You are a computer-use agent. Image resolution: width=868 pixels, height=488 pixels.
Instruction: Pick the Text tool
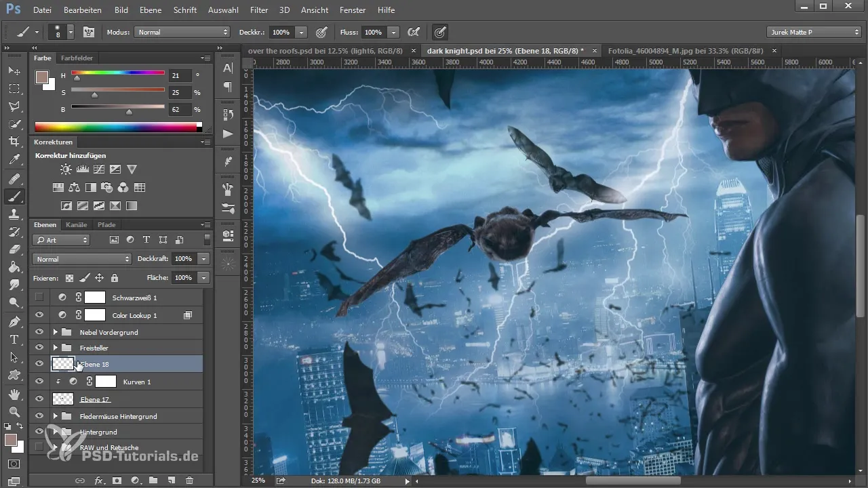point(14,339)
